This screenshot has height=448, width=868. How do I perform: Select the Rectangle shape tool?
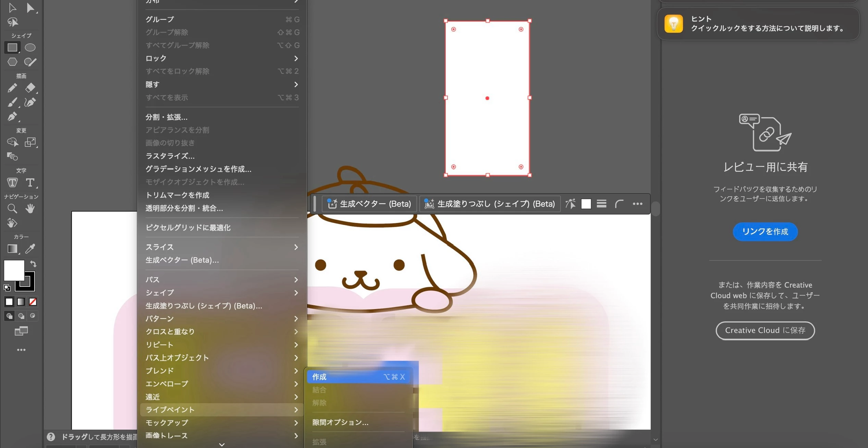point(12,47)
